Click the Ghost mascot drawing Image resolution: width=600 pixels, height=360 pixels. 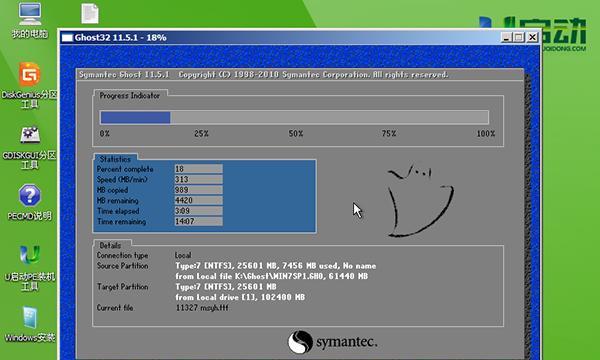(x=419, y=201)
